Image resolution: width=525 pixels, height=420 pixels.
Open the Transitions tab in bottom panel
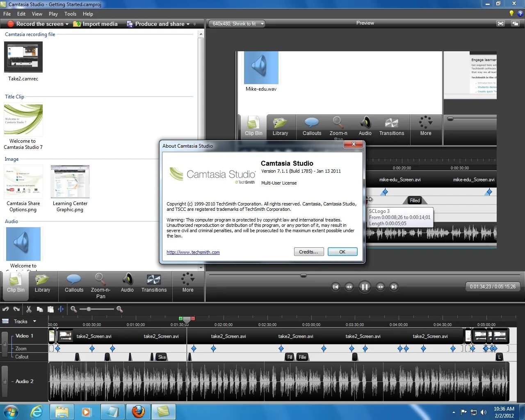[154, 283]
